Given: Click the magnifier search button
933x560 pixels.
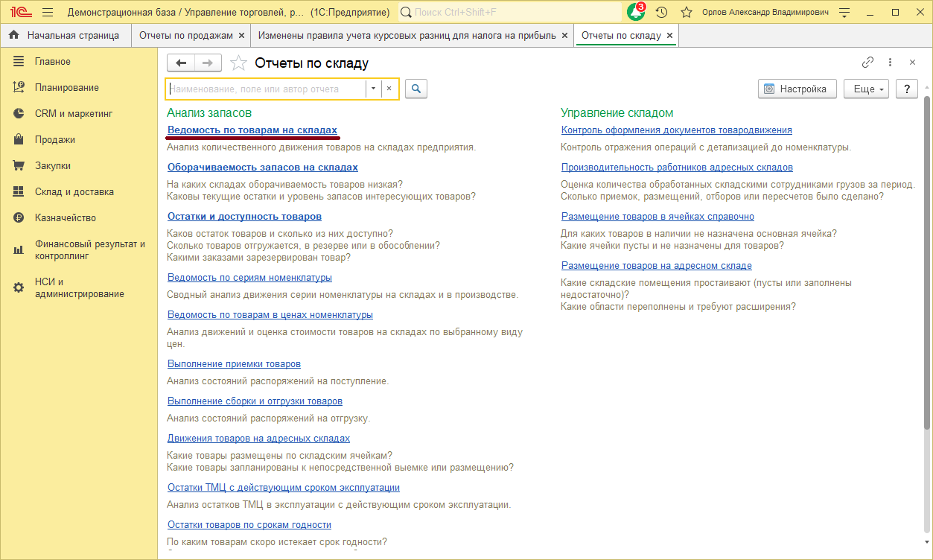Looking at the screenshot, I should [416, 89].
